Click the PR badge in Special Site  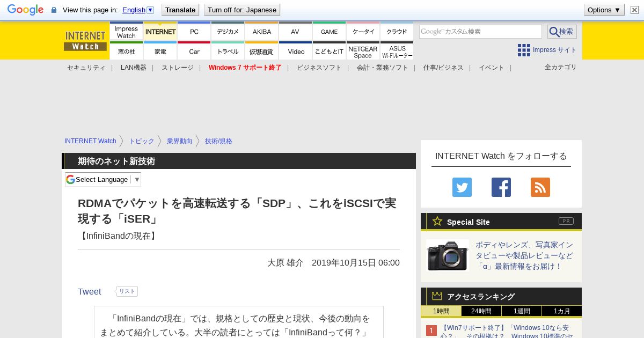[x=566, y=221]
